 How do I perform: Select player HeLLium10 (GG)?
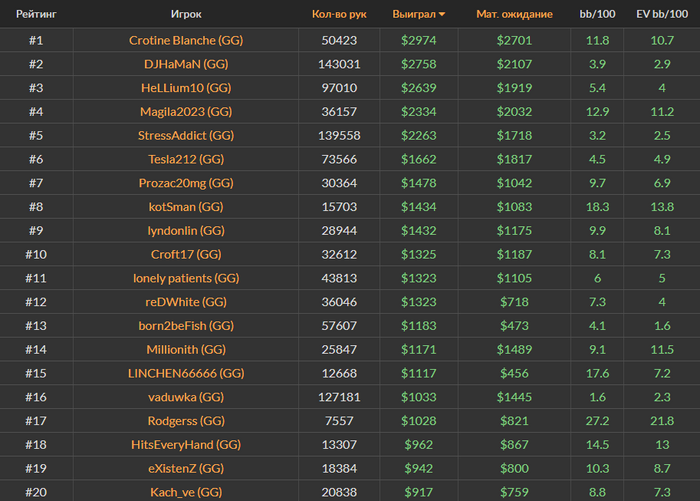(x=186, y=87)
